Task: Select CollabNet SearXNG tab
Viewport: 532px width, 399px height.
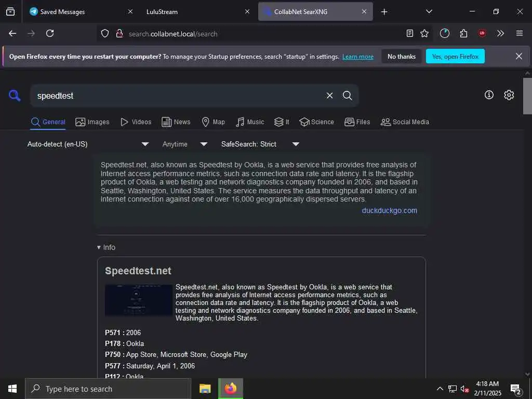Action: [x=315, y=11]
